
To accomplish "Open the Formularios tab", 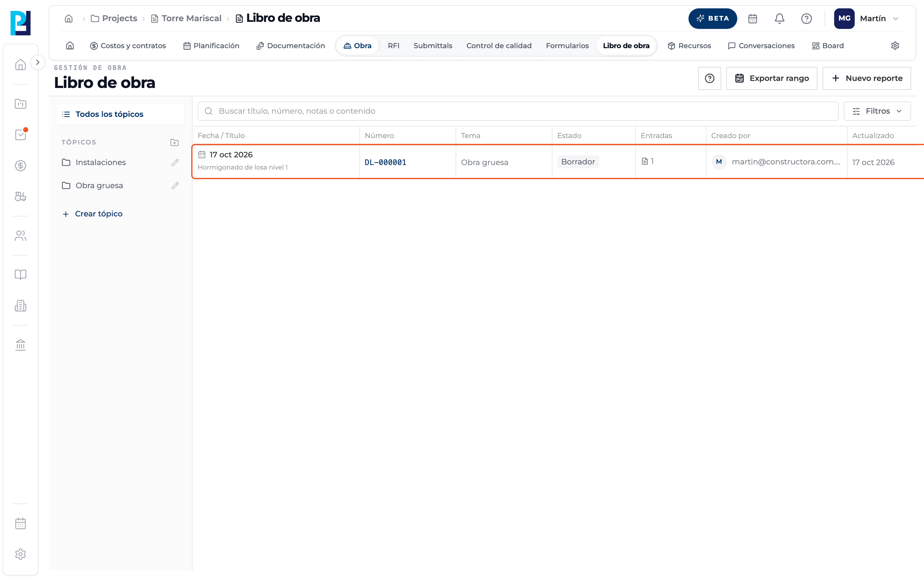I will pyautogui.click(x=567, y=46).
